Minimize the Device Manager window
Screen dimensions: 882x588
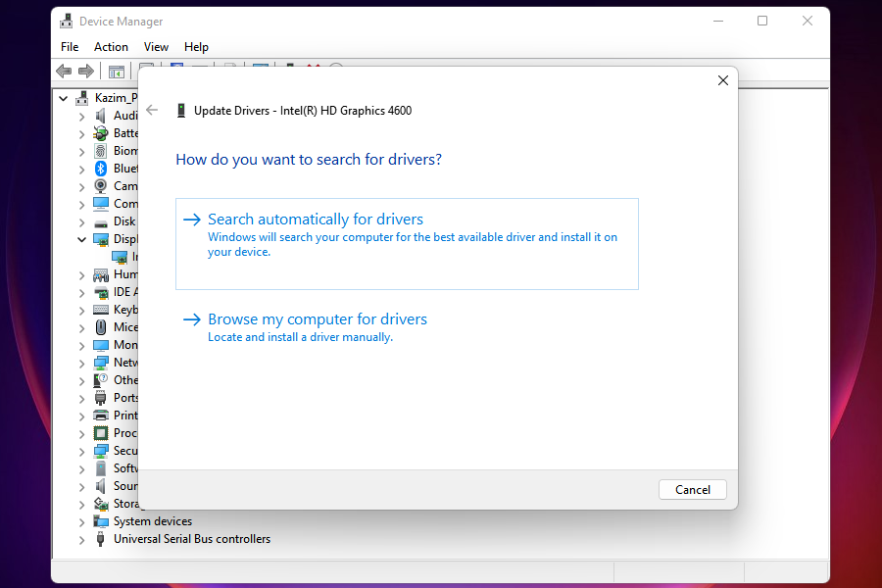point(718,21)
